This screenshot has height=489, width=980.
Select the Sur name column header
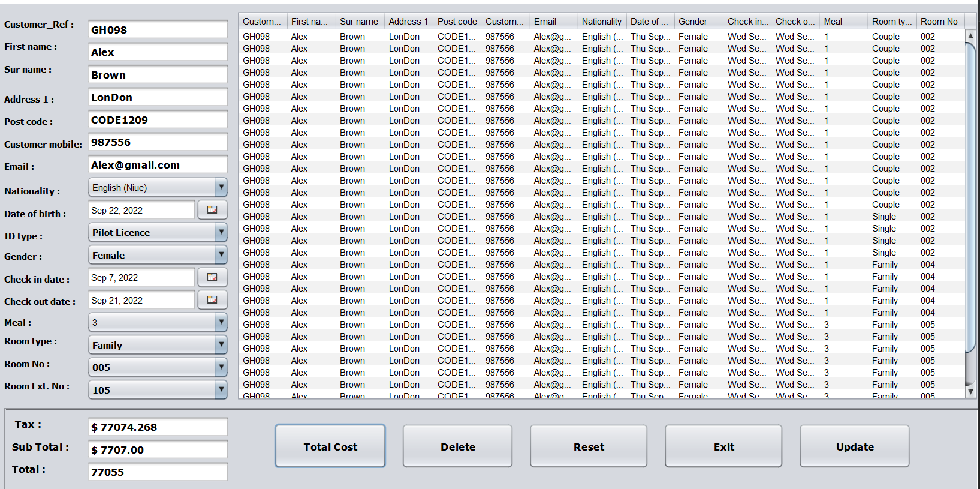pos(360,22)
